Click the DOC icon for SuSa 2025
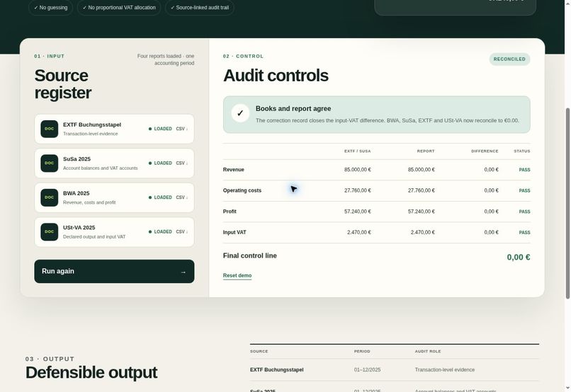Screen dimensions: 571x392 (49, 163)
